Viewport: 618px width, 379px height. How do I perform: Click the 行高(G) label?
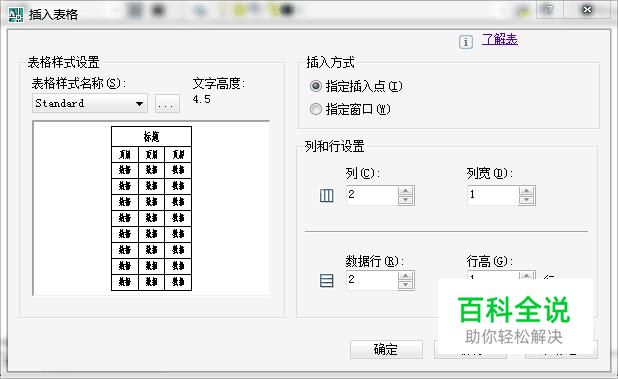point(490,261)
